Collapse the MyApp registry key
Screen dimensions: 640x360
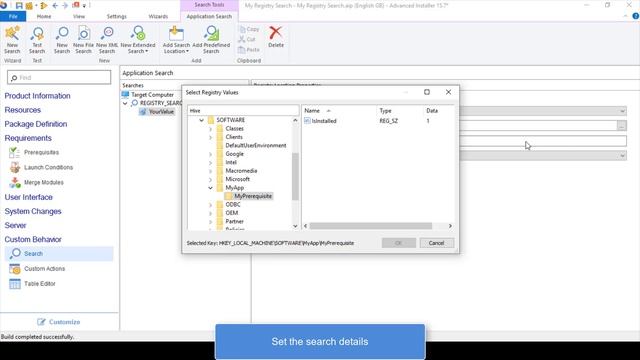point(211,188)
